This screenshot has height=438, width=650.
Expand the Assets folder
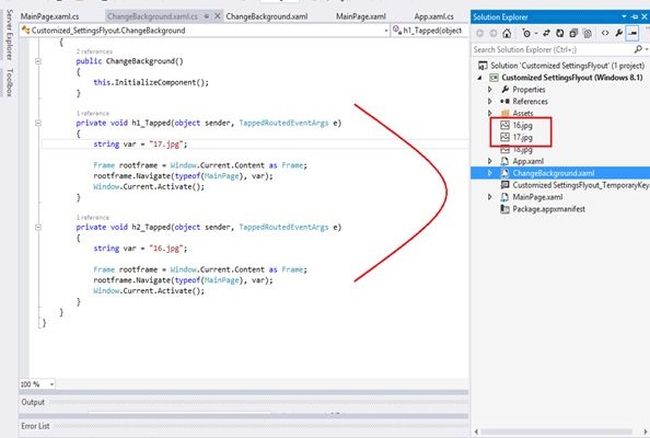pyautogui.click(x=490, y=113)
